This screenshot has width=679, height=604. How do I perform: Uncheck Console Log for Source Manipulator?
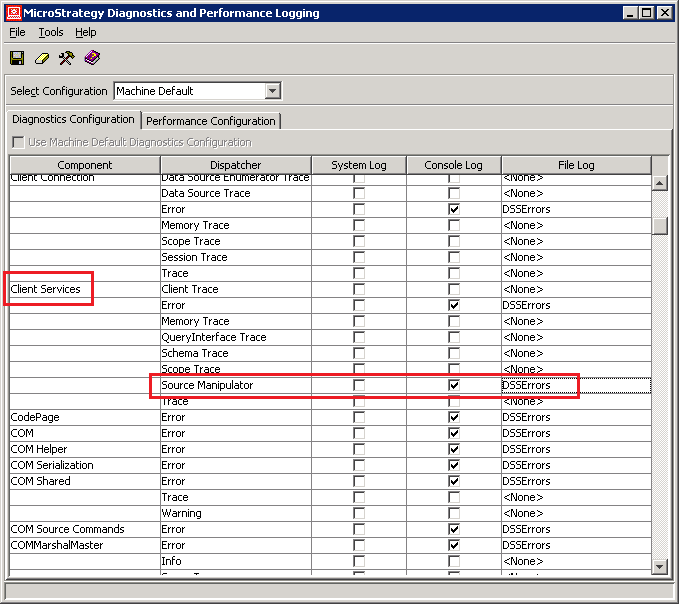[454, 385]
